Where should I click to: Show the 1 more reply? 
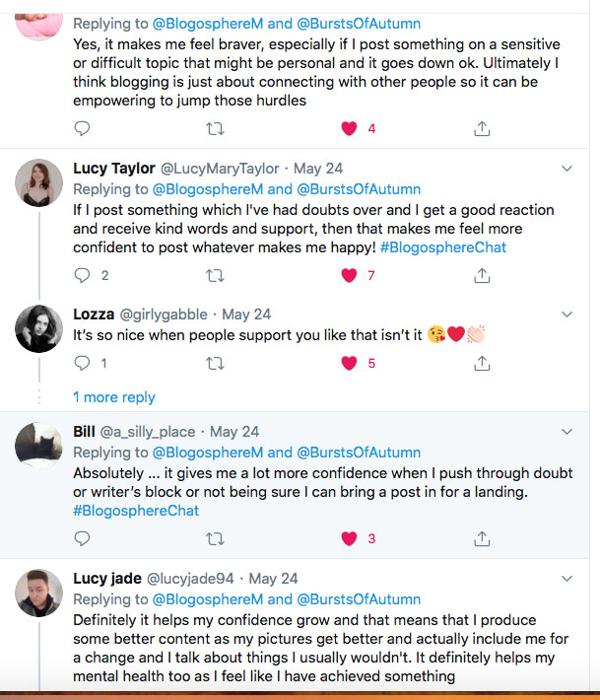tap(114, 397)
